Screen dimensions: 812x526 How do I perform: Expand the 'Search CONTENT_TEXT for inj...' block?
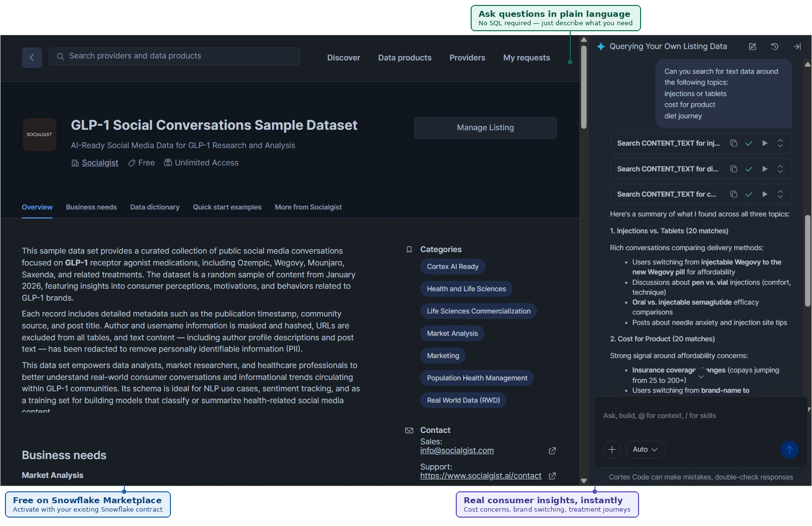[780, 143]
